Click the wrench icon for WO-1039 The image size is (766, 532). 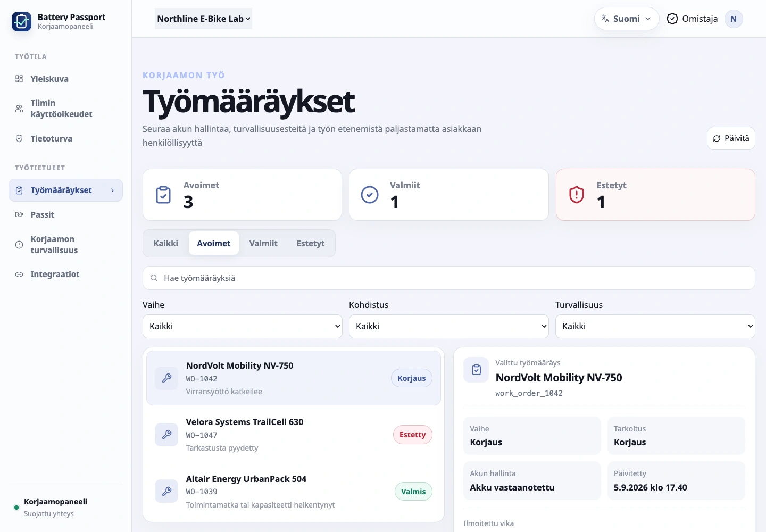click(x=166, y=492)
